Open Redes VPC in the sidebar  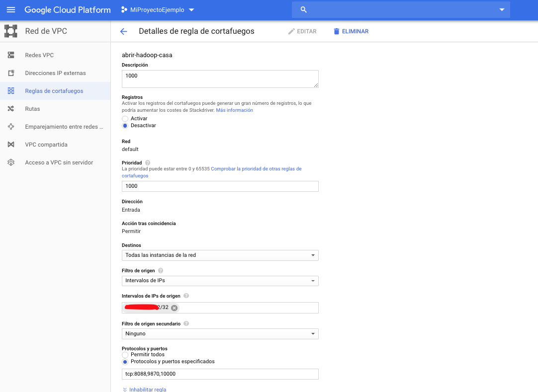[55, 55]
